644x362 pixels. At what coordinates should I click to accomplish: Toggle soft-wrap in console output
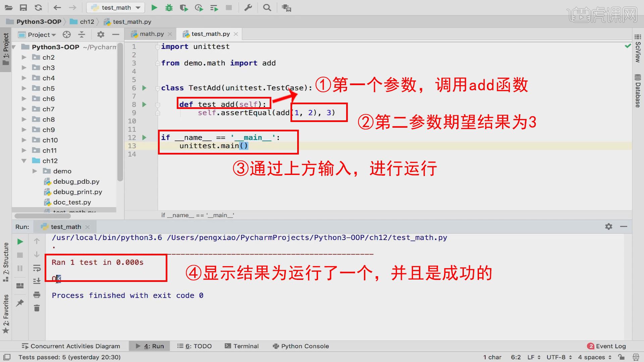pyautogui.click(x=37, y=268)
